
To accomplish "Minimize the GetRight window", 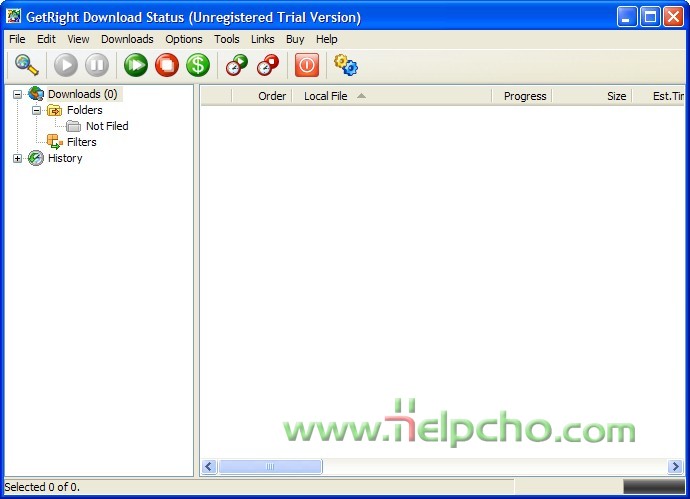I will [627, 17].
